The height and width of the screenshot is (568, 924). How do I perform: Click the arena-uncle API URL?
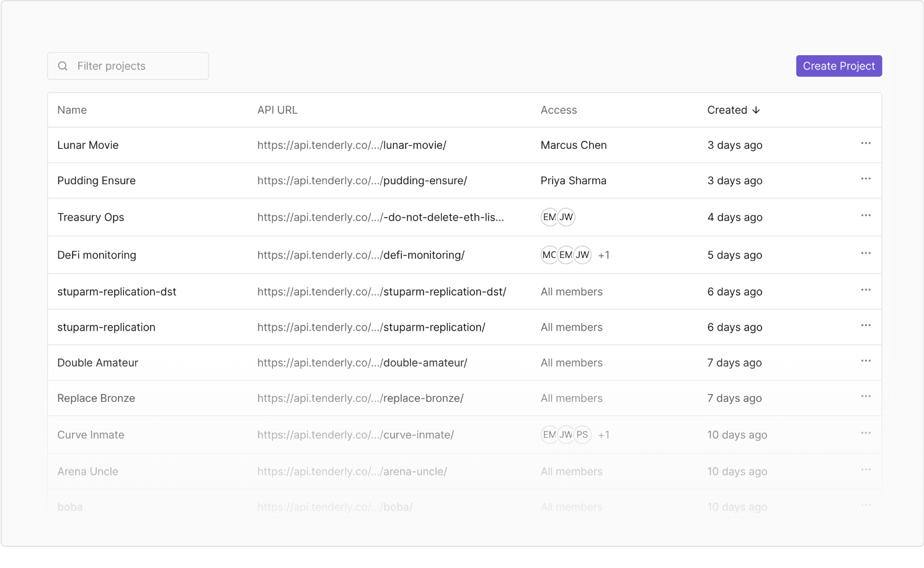point(352,471)
